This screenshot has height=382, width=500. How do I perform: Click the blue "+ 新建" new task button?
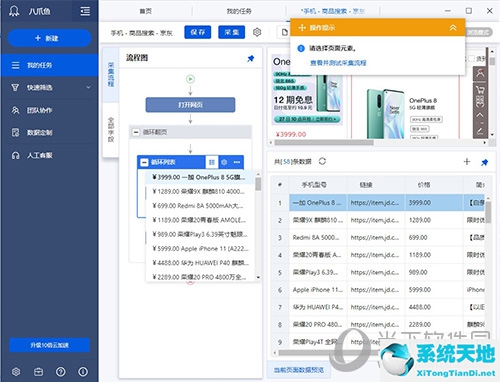[49, 38]
